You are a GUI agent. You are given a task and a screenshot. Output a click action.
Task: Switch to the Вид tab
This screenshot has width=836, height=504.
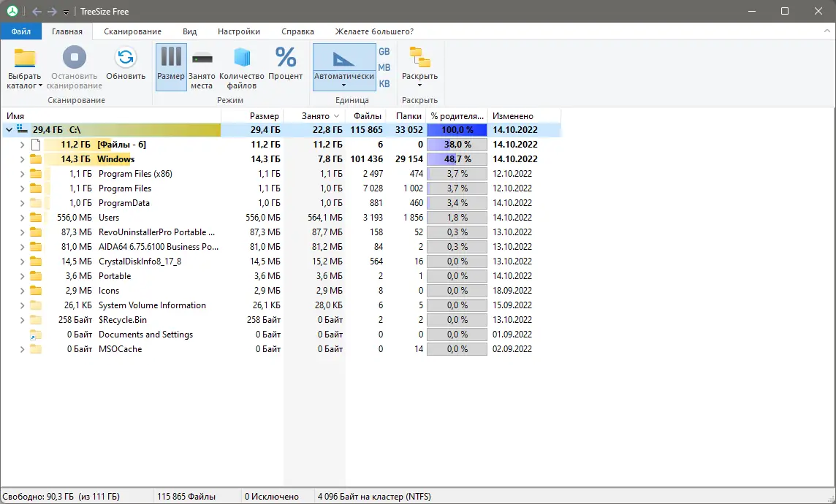pos(190,31)
